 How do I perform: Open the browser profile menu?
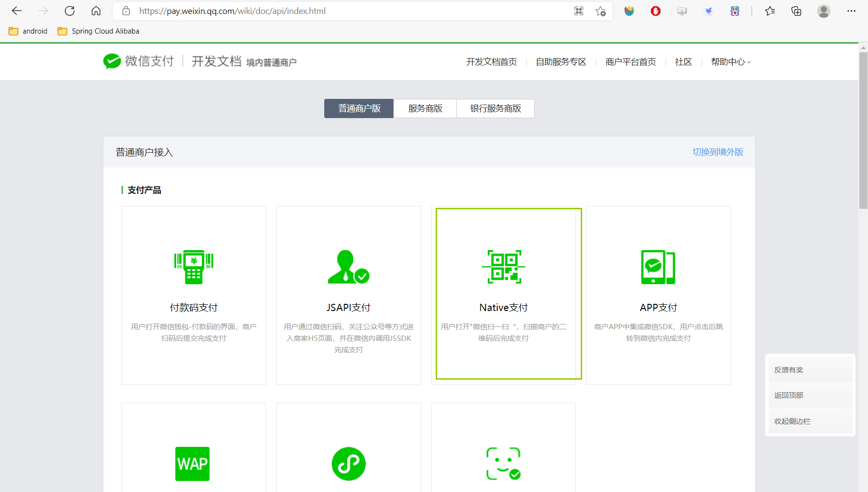[823, 11]
